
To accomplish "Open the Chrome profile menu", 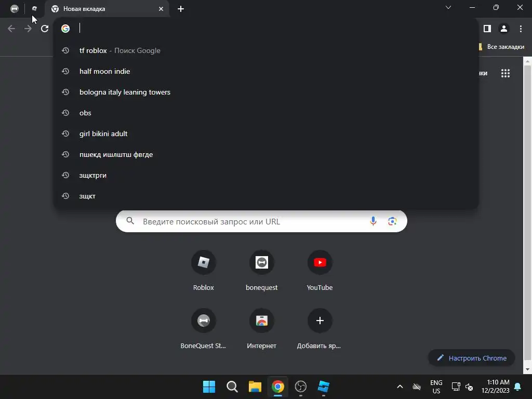I will point(504,29).
